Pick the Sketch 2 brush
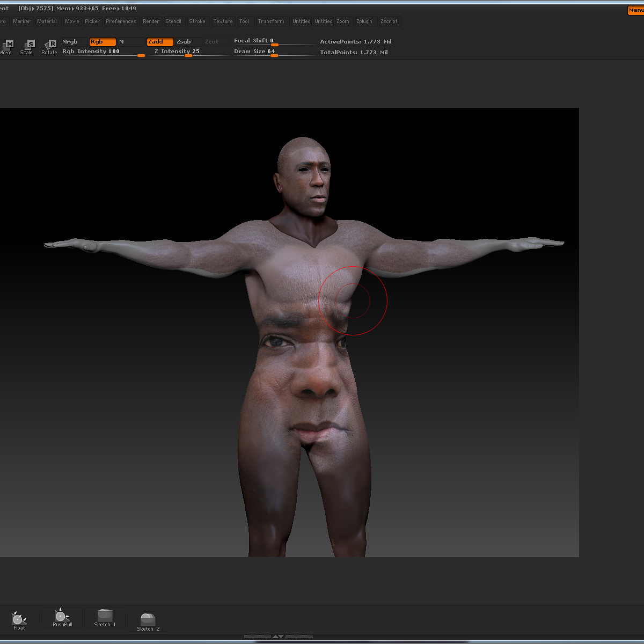This screenshot has height=644, width=644. pyautogui.click(x=148, y=622)
